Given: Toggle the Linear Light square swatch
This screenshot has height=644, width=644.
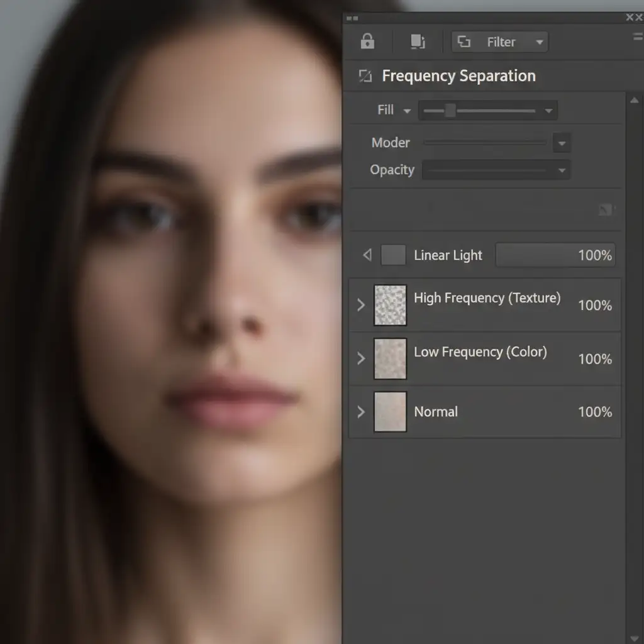Looking at the screenshot, I should coord(393,255).
